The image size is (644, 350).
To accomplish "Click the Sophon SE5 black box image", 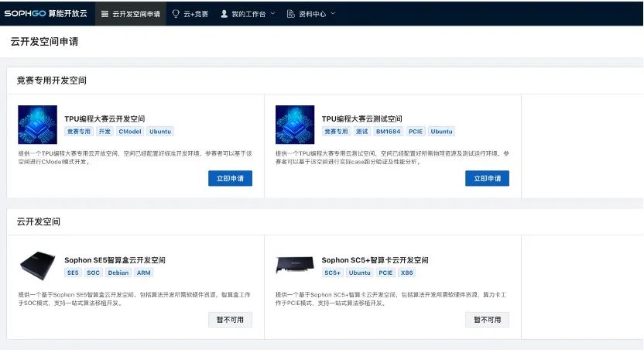I will [37, 266].
